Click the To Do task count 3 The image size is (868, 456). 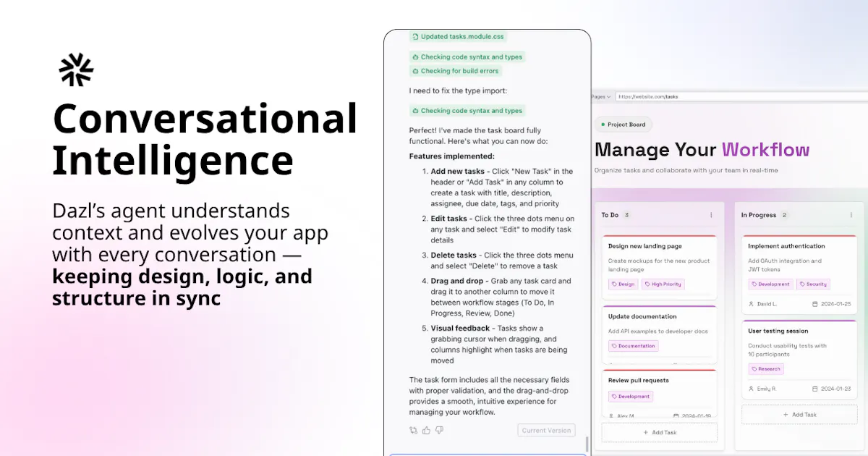[x=627, y=215]
